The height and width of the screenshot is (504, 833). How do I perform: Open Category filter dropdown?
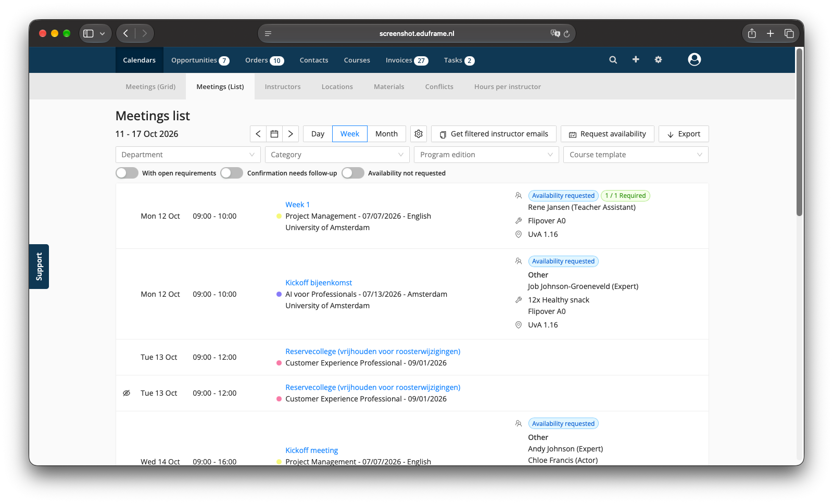(337, 155)
